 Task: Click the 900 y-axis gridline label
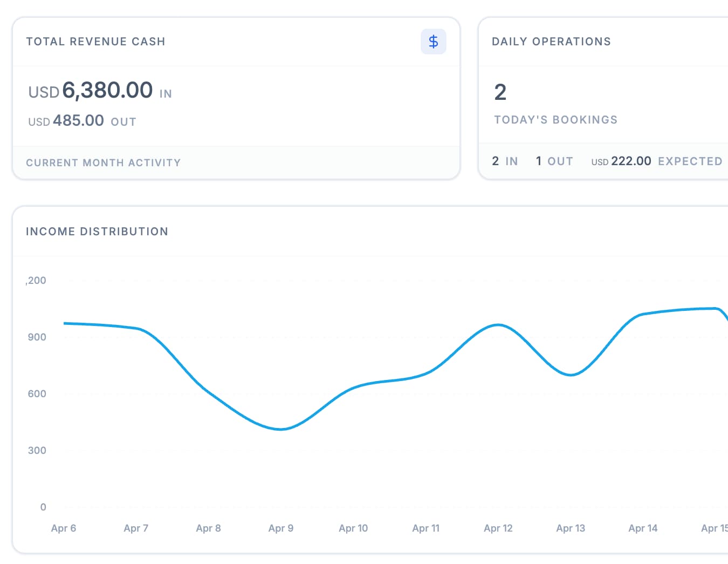(x=36, y=337)
